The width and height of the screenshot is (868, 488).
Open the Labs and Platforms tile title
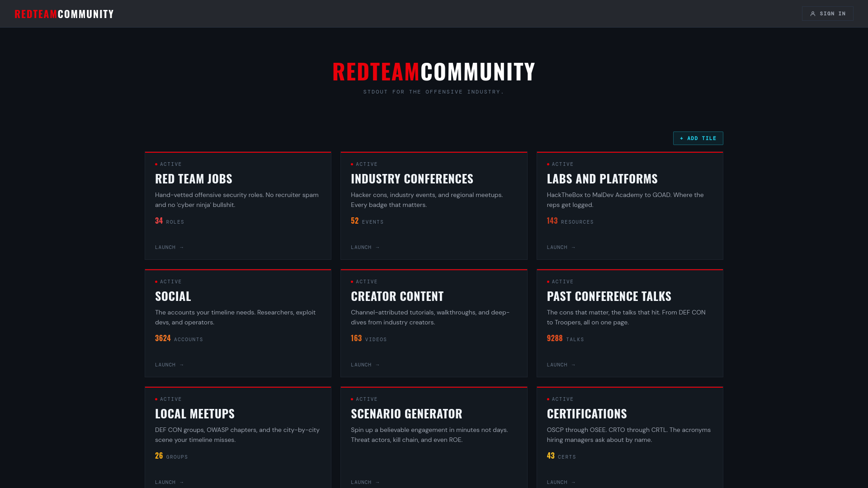click(x=602, y=179)
